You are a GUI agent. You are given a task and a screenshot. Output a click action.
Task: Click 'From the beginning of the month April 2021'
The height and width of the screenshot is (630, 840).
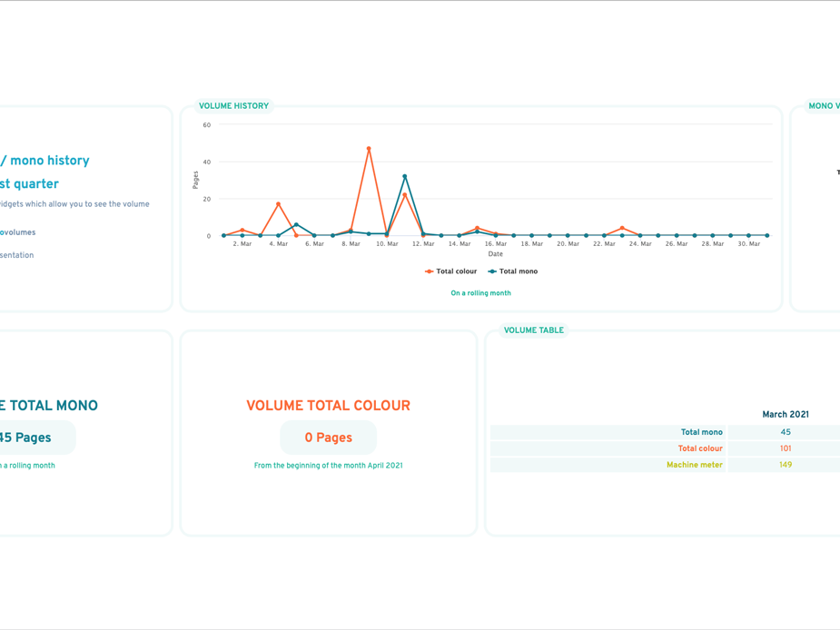(x=329, y=466)
